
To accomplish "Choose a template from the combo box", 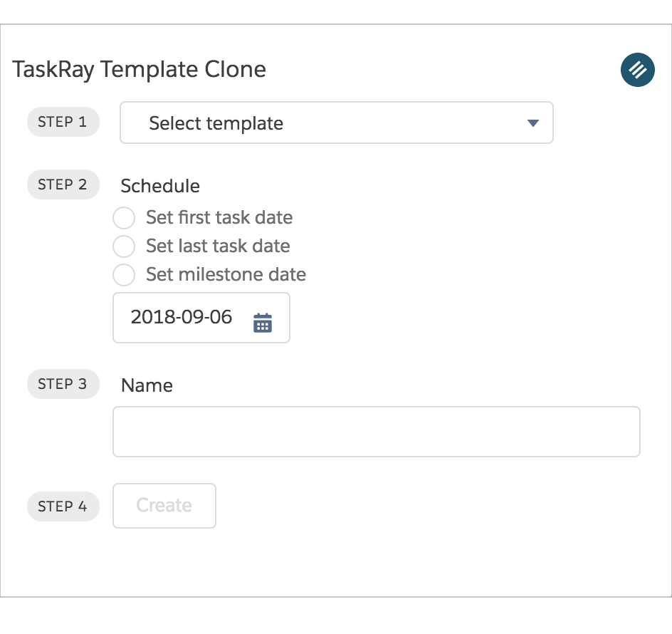I will point(336,123).
